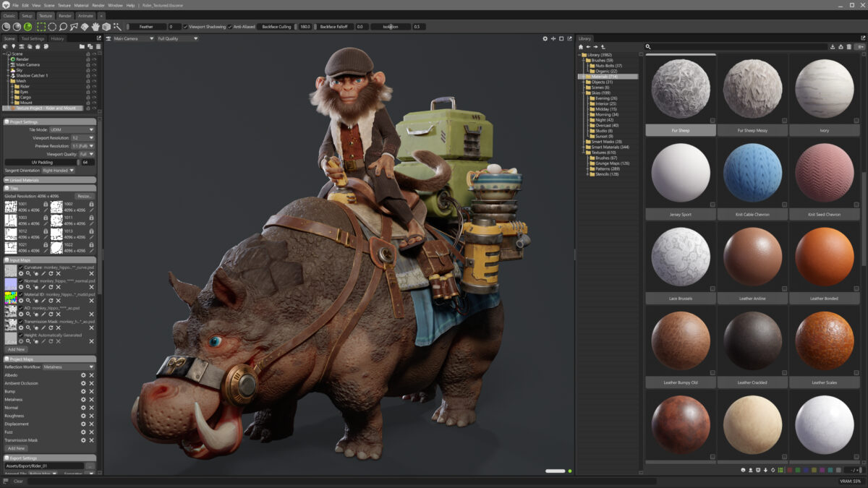Disable the Anti-Aliased checkbox
Screen dimensions: 868x488
click(229, 27)
